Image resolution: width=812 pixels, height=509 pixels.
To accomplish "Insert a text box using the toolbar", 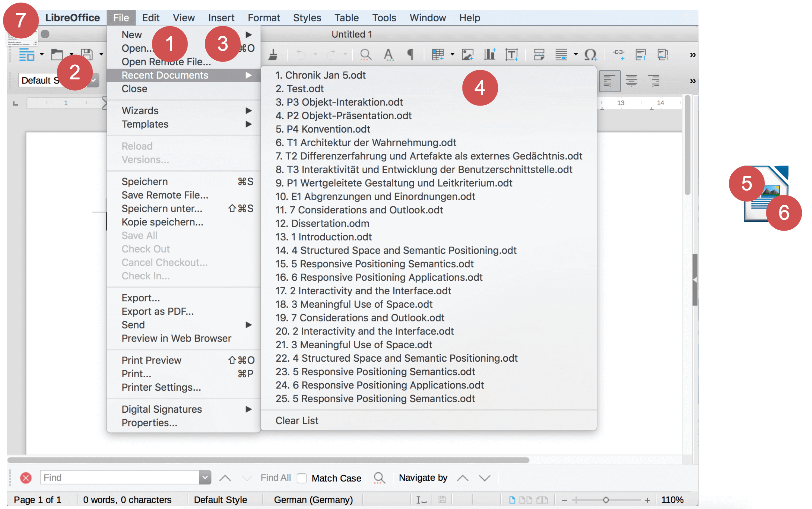I will (512, 54).
